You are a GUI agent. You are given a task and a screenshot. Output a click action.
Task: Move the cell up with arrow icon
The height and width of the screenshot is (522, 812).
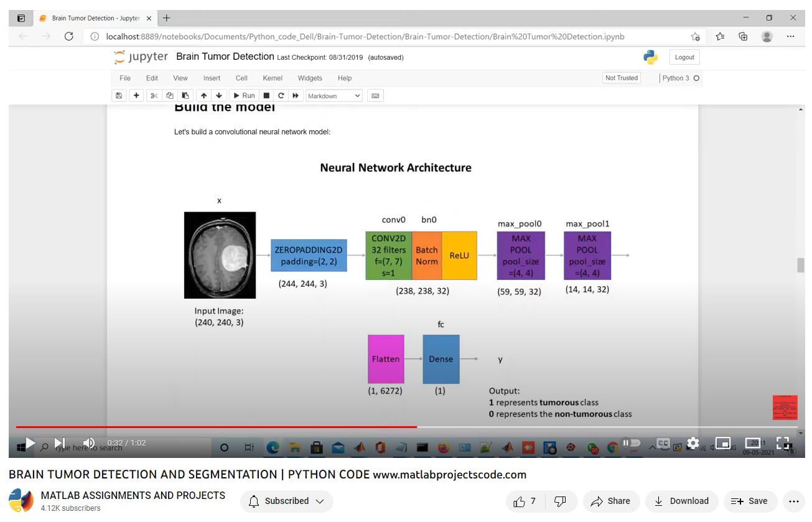[203, 96]
